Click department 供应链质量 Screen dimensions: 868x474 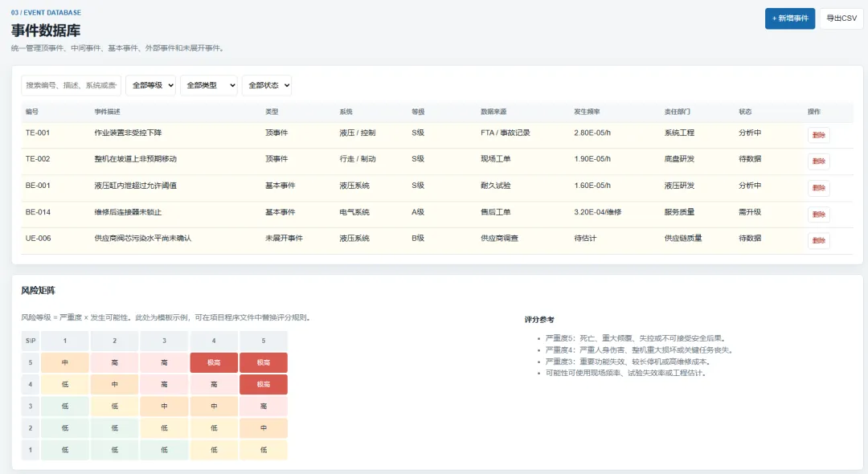tap(683, 239)
